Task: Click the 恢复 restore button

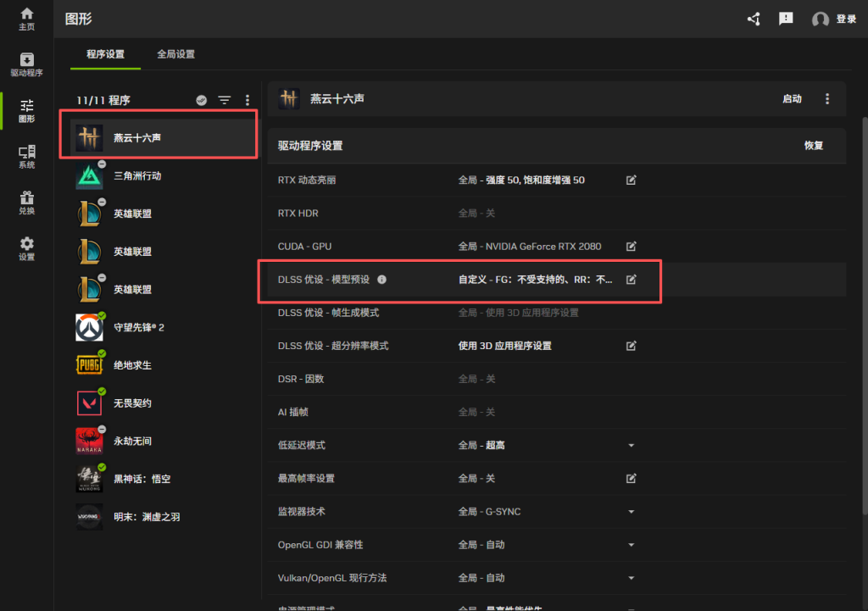Action: (813, 146)
